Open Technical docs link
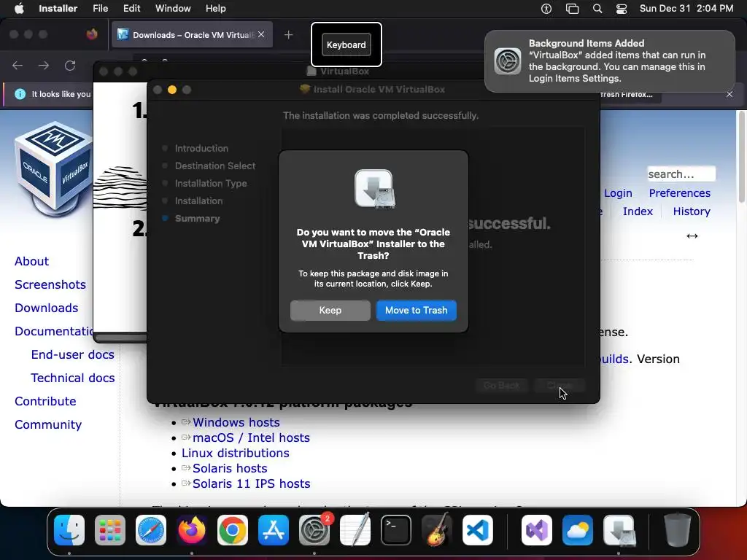Viewport: 747px width, 560px height. coord(72,378)
